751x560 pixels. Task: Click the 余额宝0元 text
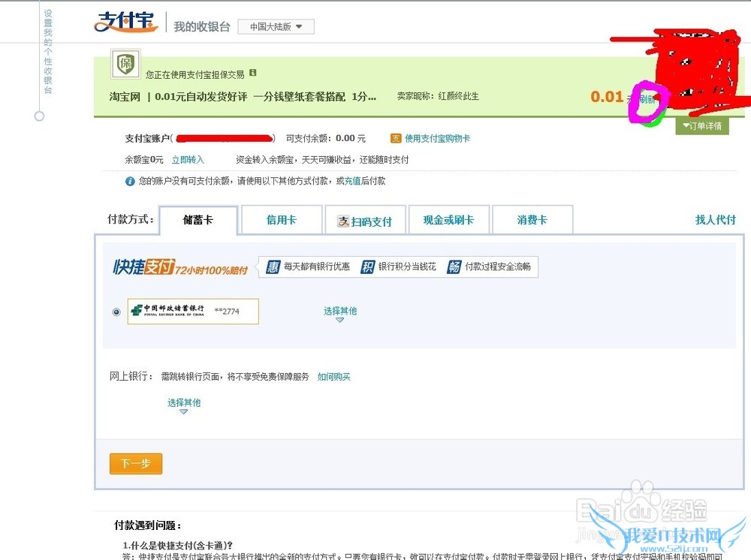(144, 160)
